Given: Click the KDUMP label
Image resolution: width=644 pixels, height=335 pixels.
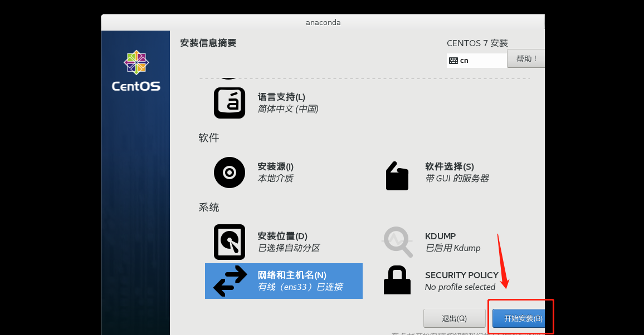Looking at the screenshot, I should 440,236.
